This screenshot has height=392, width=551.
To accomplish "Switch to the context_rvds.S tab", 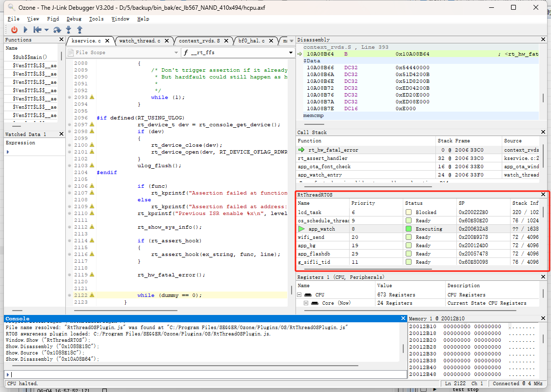I will pyautogui.click(x=199, y=41).
